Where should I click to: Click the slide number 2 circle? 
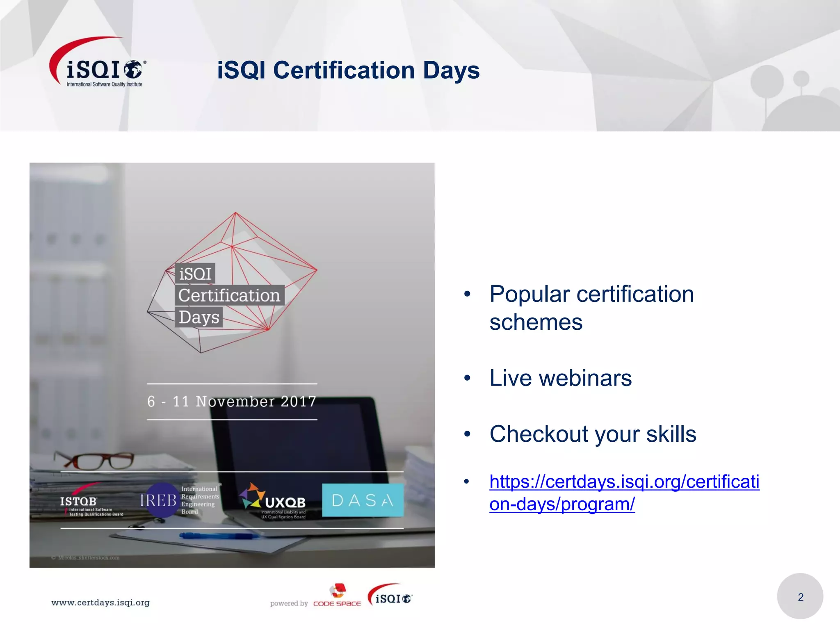click(x=800, y=596)
